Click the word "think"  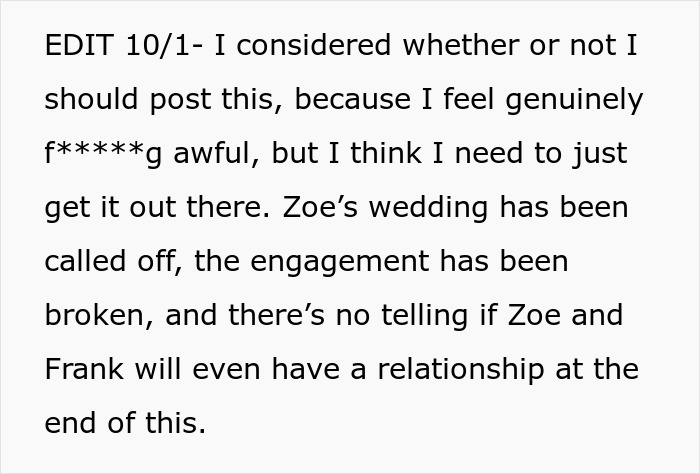[x=381, y=155]
